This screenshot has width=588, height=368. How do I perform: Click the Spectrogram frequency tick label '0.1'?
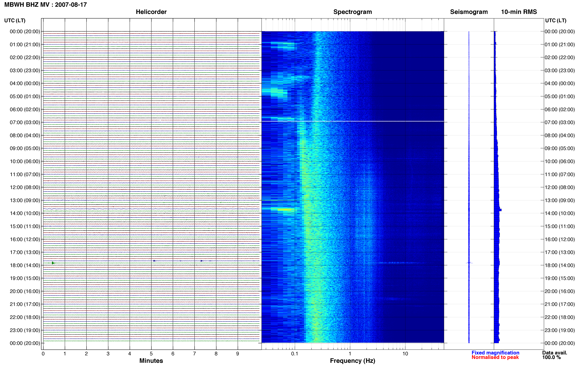pos(295,354)
